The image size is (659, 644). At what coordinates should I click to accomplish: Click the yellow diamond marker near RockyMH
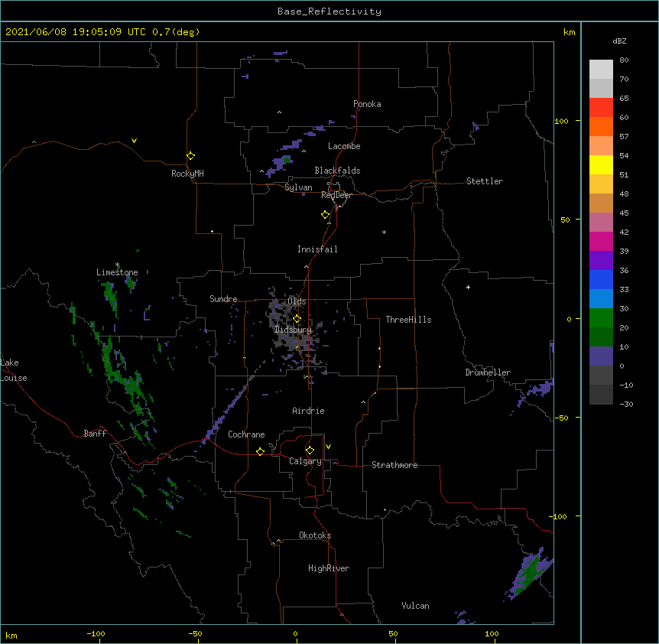191,156
